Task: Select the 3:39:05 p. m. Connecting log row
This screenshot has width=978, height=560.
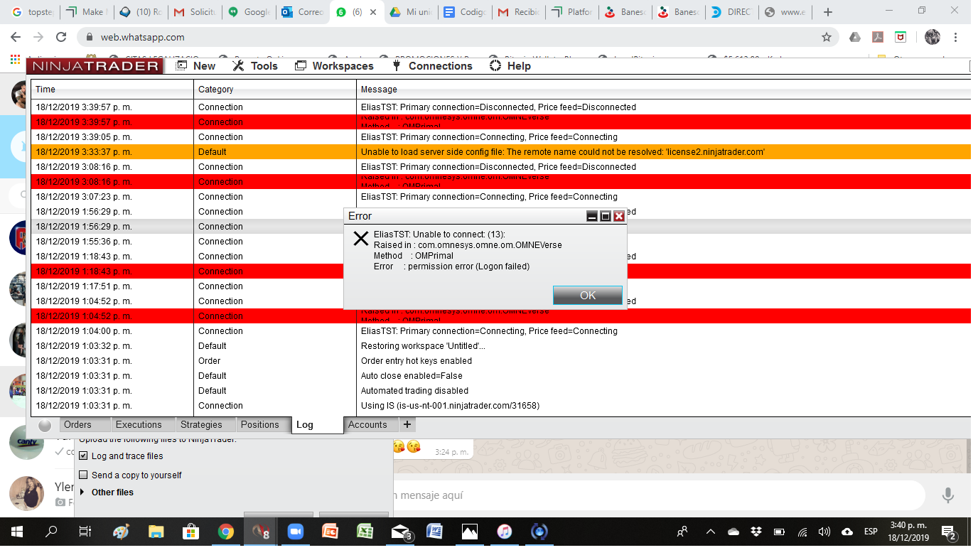Action: click(501, 137)
